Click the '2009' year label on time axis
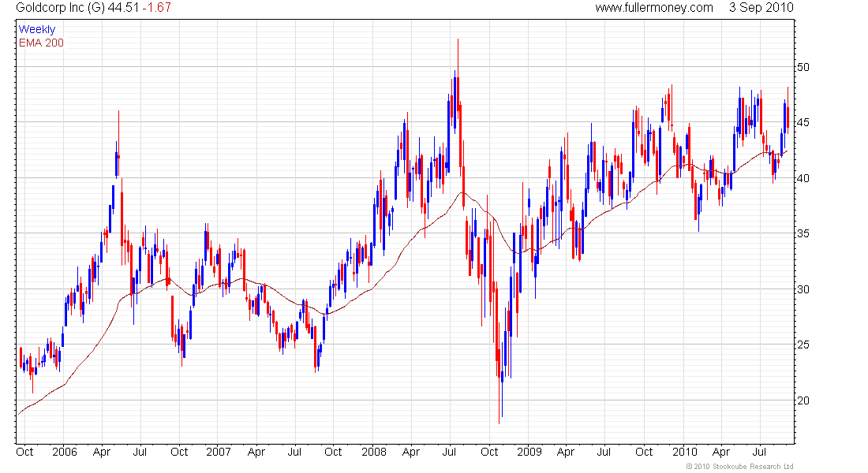The width and height of the screenshot is (868, 473). [x=529, y=452]
